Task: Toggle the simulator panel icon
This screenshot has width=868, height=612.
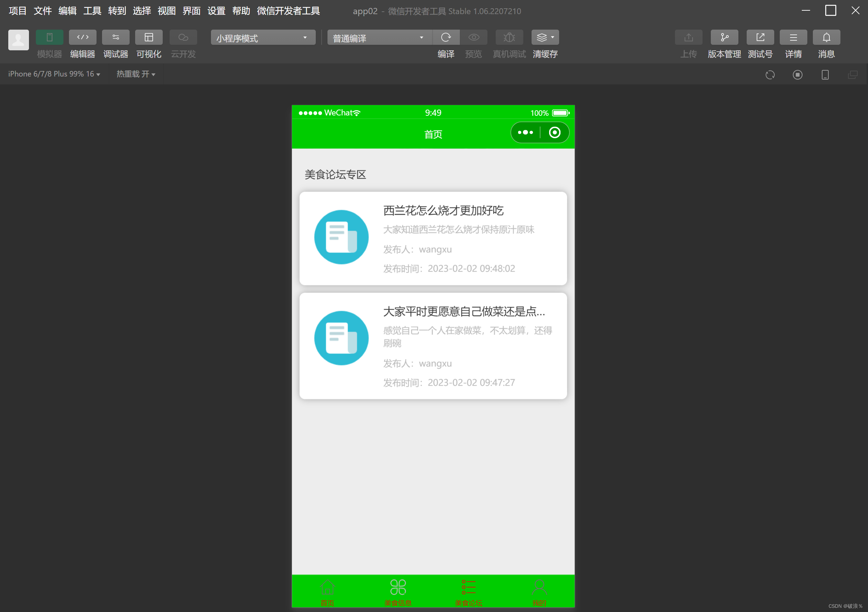Action: coord(50,38)
